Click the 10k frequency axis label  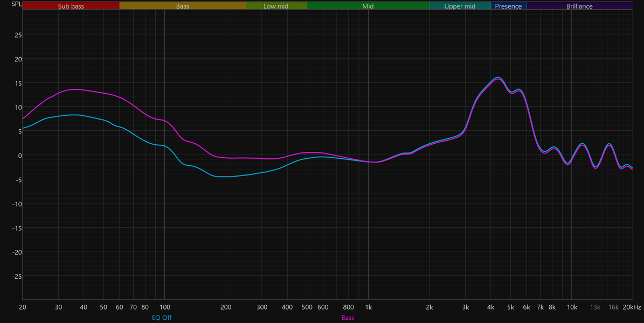tap(572, 307)
